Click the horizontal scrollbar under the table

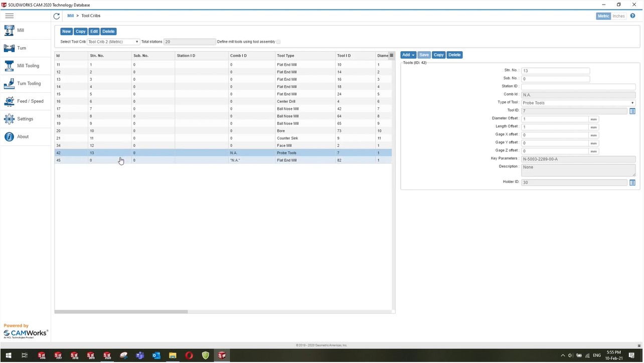tap(121, 312)
